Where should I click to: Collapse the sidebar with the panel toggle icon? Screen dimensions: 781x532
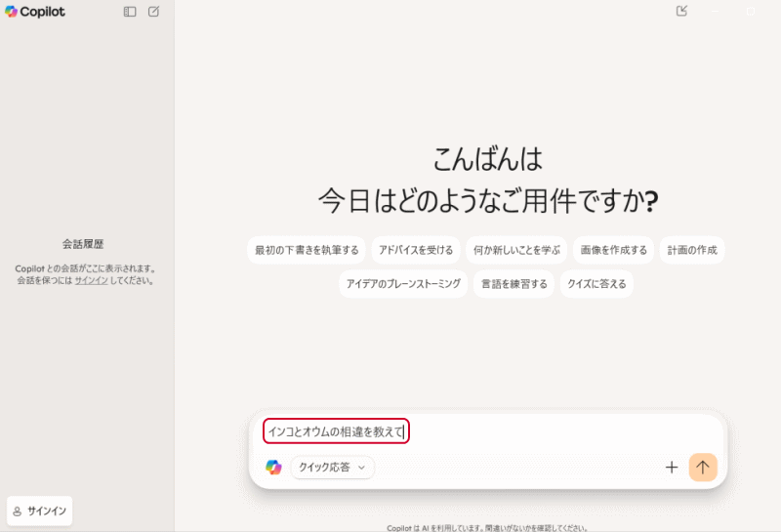click(130, 12)
